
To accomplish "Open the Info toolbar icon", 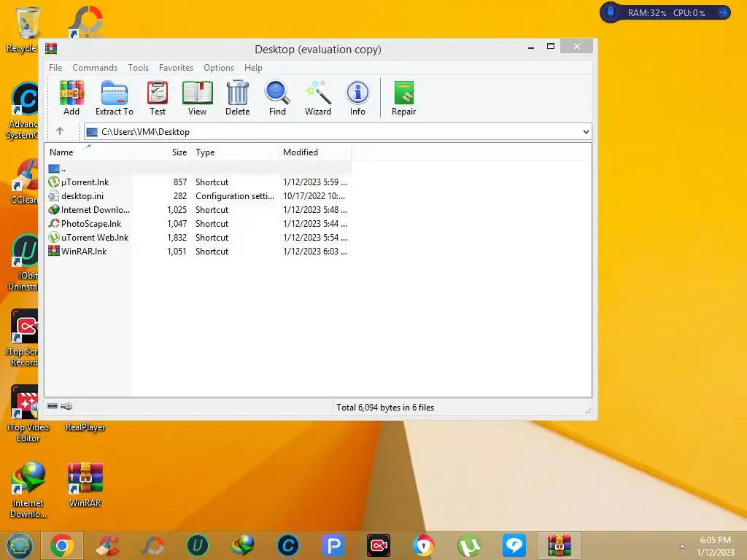I will [357, 98].
